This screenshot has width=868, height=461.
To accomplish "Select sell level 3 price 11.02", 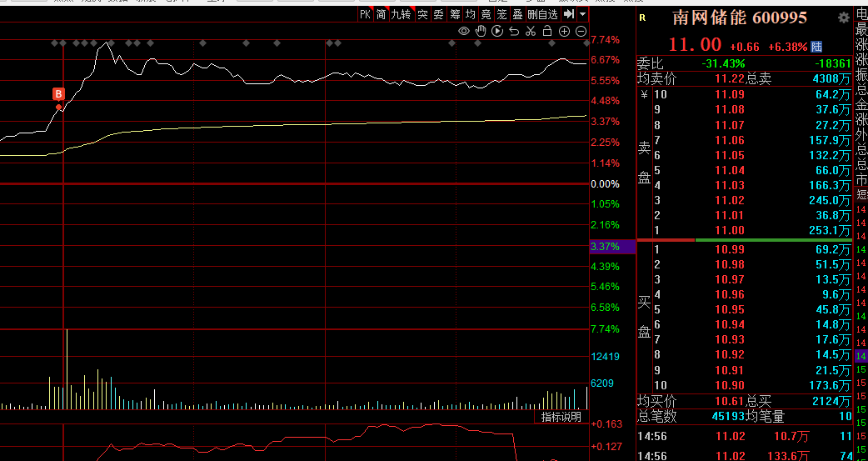I will 730,200.
